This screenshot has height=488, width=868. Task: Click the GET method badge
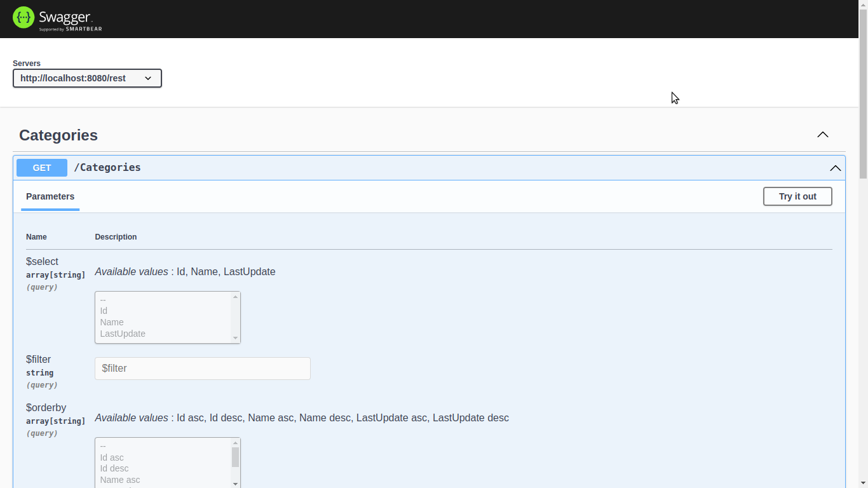pos(42,168)
